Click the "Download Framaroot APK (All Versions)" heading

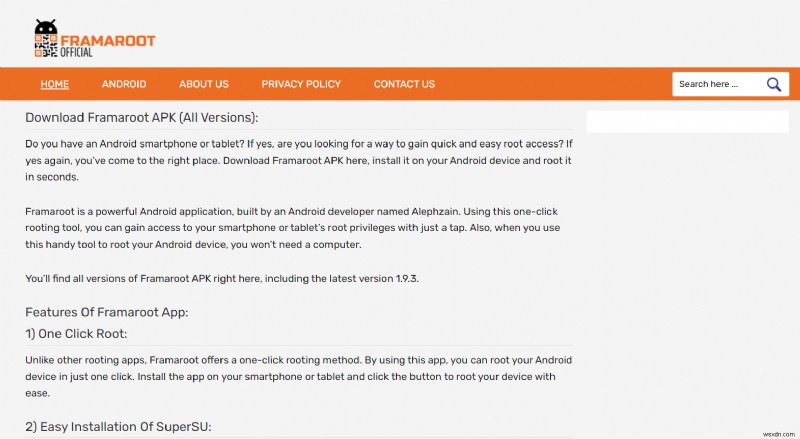click(x=141, y=117)
